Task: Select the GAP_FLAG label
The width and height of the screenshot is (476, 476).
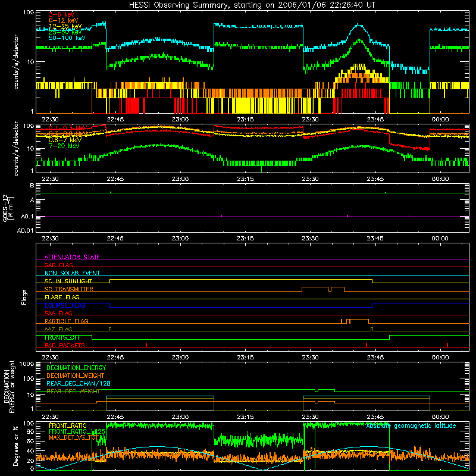Action: (58, 265)
